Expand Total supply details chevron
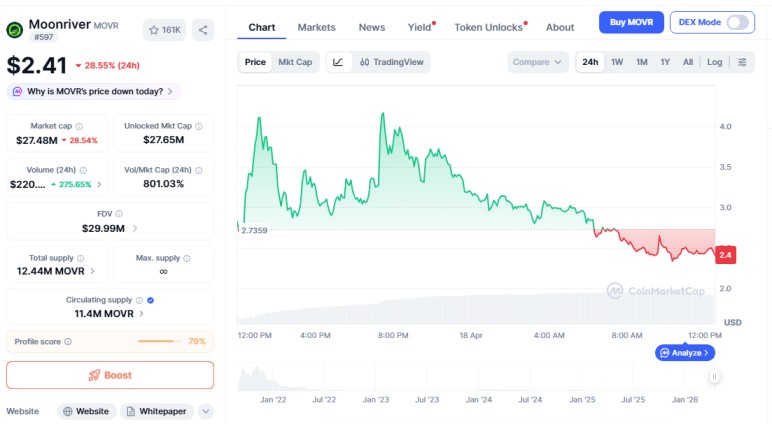 click(93, 271)
